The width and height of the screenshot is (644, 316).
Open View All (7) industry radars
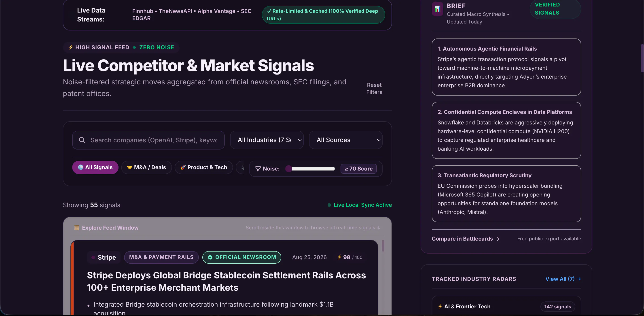coord(563,279)
